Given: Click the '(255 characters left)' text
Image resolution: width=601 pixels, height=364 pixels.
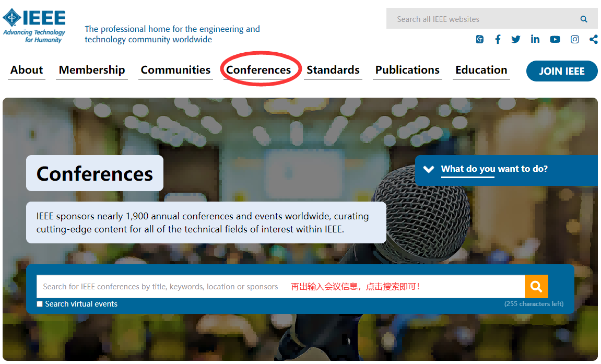Looking at the screenshot, I should click(x=534, y=304).
